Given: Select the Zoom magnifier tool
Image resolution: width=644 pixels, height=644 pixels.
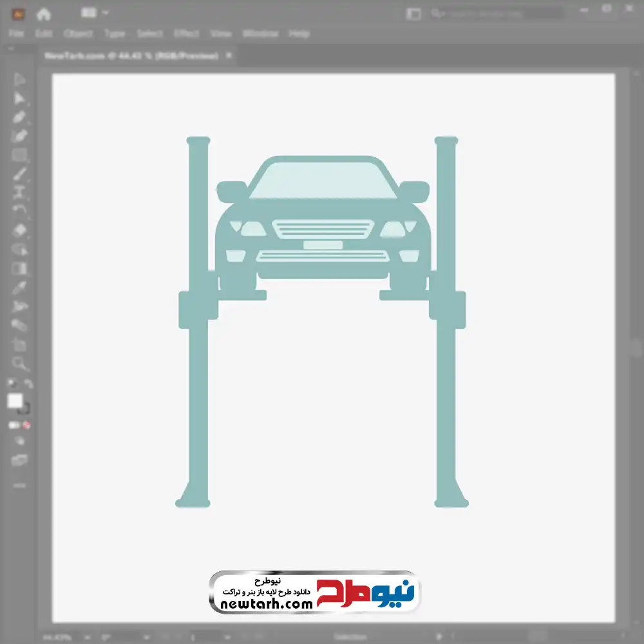Looking at the screenshot, I should 19,364.
